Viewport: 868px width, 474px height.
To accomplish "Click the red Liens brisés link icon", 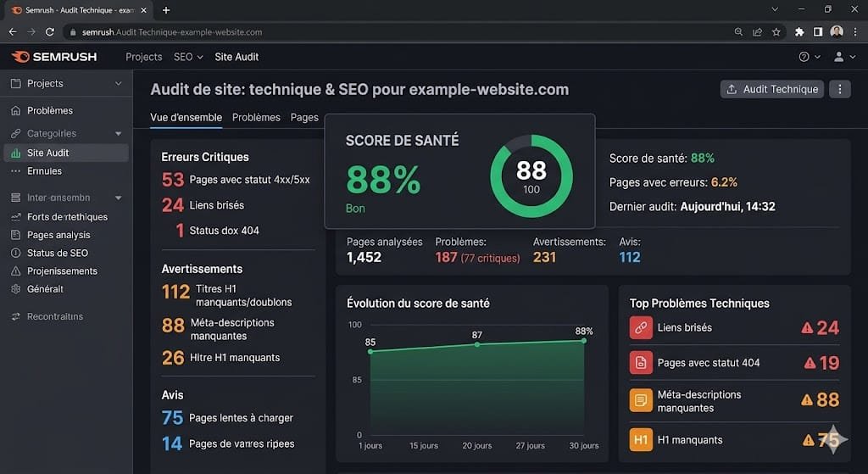I will 641,328.
